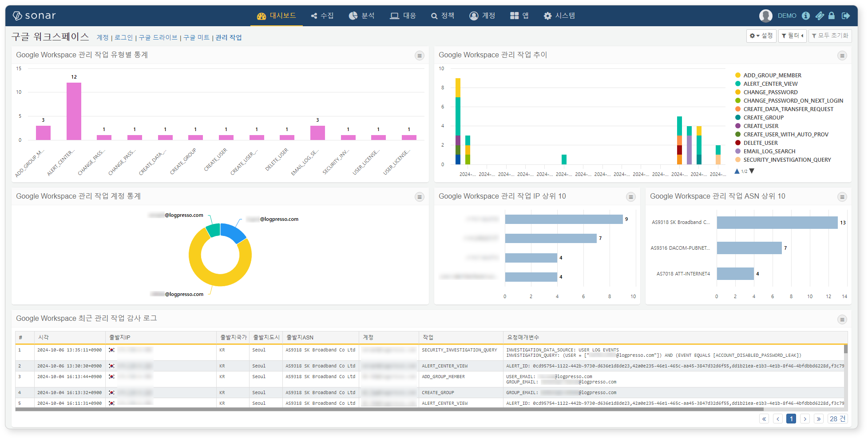Jump to first page of log table
This screenshot has width=868, height=439.
[764, 419]
